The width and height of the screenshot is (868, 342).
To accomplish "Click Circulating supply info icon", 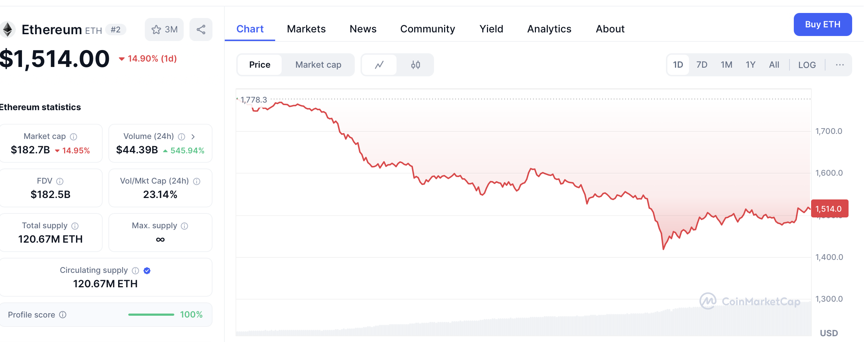I will [x=135, y=271].
